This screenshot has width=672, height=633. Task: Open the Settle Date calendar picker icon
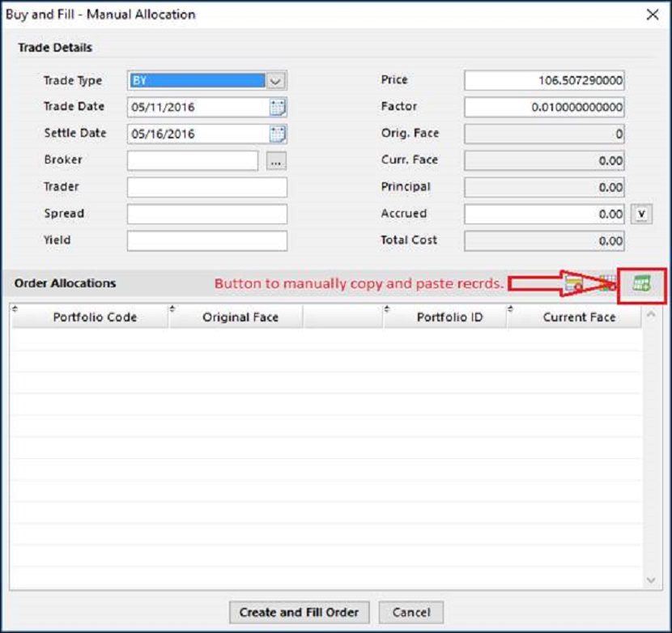click(x=278, y=134)
